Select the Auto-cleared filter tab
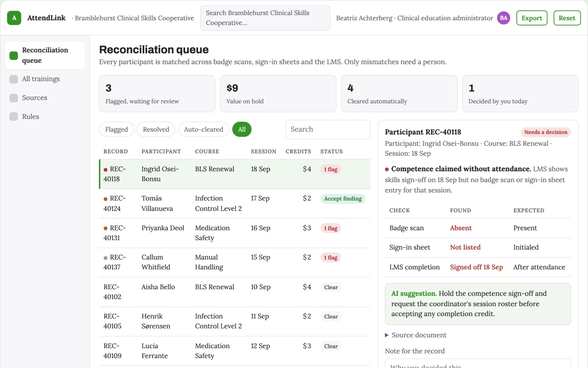This screenshot has height=368, width=588. click(x=204, y=129)
